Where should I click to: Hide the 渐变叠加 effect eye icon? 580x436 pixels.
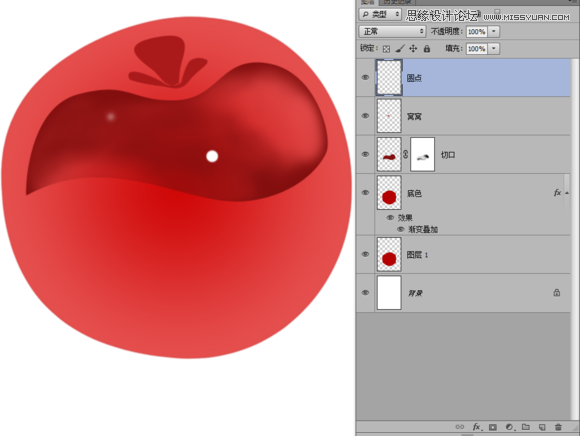point(400,229)
